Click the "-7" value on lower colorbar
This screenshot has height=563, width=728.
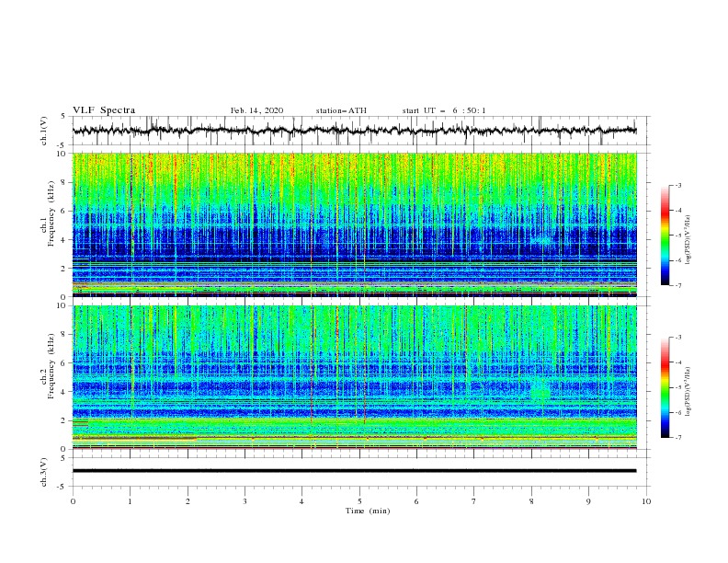coord(677,437)
